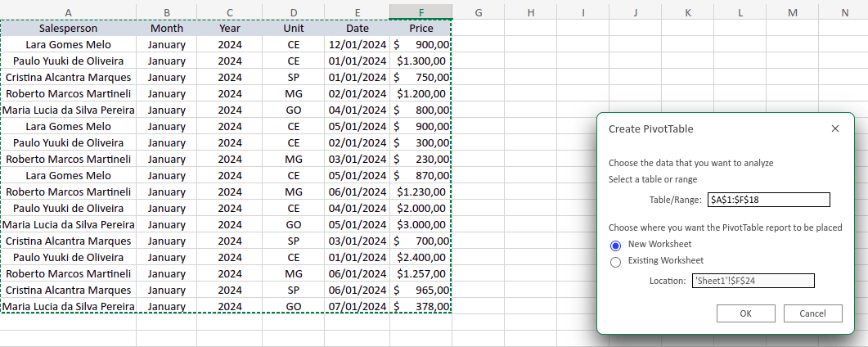Select column A header
868x347 pixels.
pyautogui.click(x=68, y=12)
